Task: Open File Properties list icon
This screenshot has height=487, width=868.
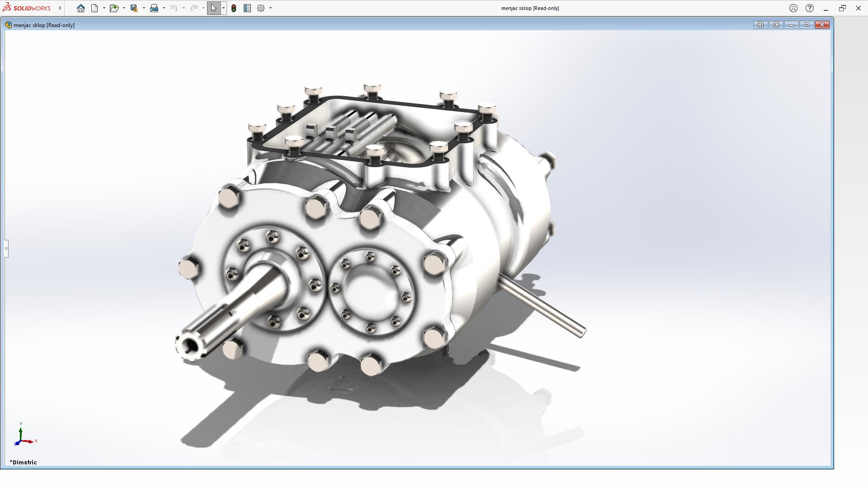Action: (247, 8)
